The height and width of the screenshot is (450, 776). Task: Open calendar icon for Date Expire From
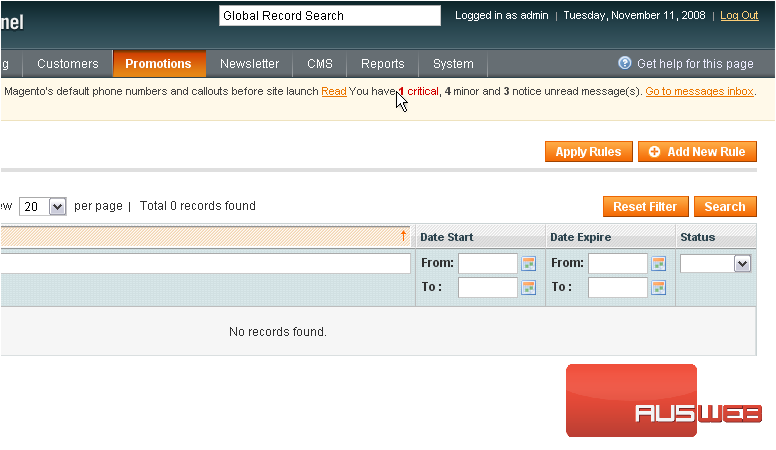coord(659,264)
